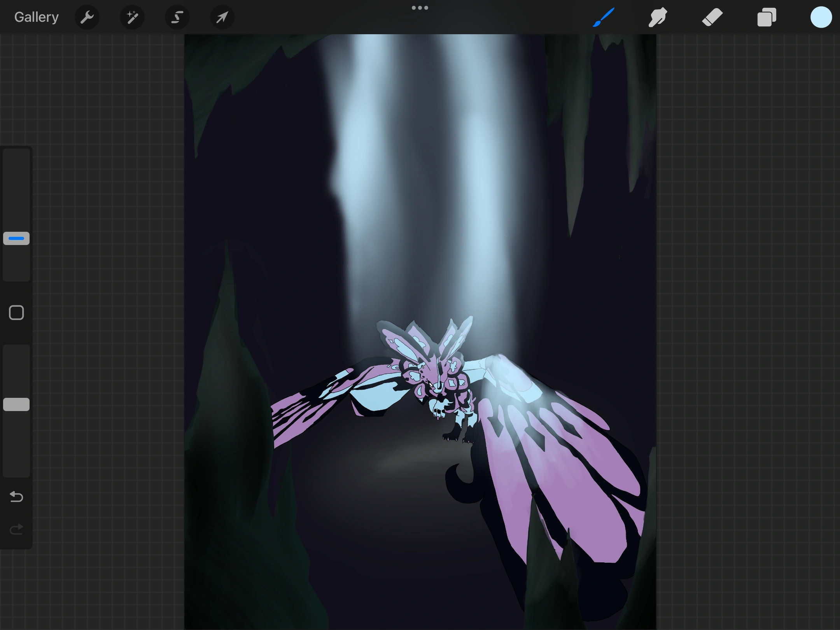This screenshot has width=840, height=630.
Task: Return to the Gallery
Action: click(x=36, y=17)
